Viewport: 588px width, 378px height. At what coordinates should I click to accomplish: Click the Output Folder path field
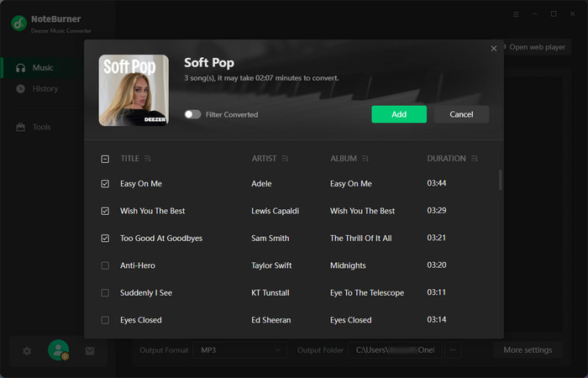coord(395,350)
